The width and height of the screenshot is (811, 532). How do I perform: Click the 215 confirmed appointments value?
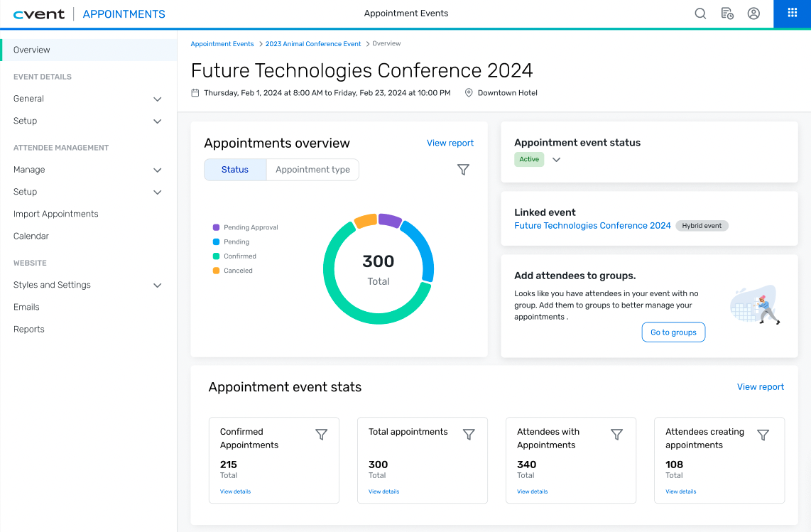tap(229, 465)
